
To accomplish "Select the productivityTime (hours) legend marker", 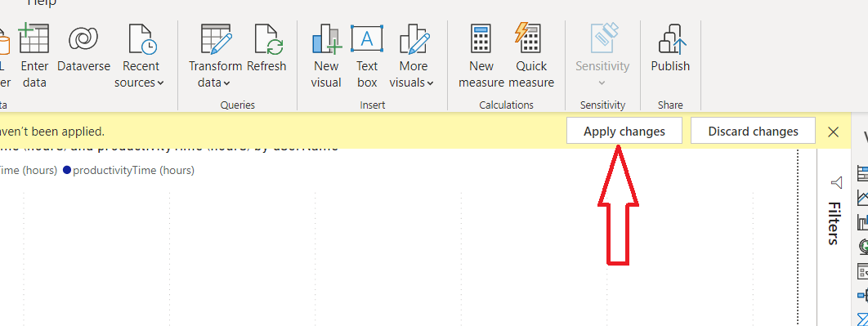I will pyautogui.click(x=67, y=171).
